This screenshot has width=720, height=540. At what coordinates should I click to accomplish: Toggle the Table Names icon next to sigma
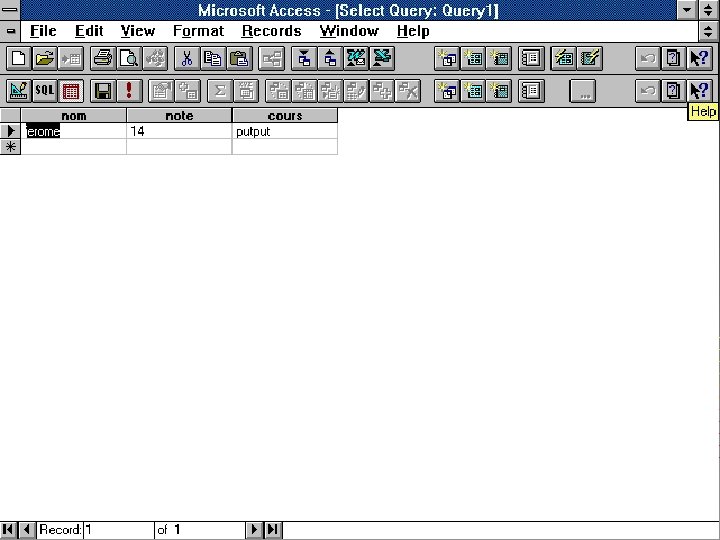[x=246, y=91]
